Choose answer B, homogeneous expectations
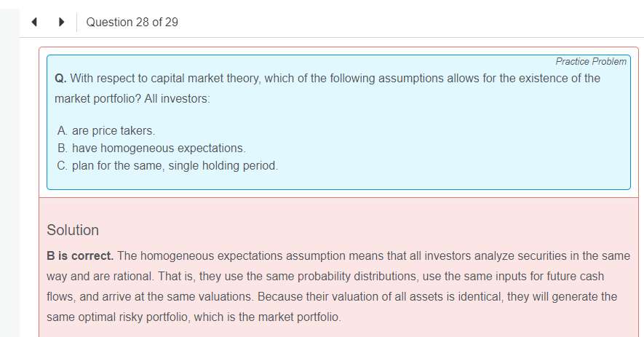This screenshot has width=644, height=337. click(x=151, y=148)
